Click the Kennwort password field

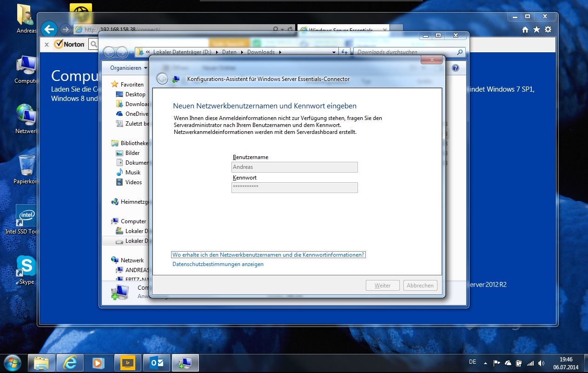(x=295, y=187)
